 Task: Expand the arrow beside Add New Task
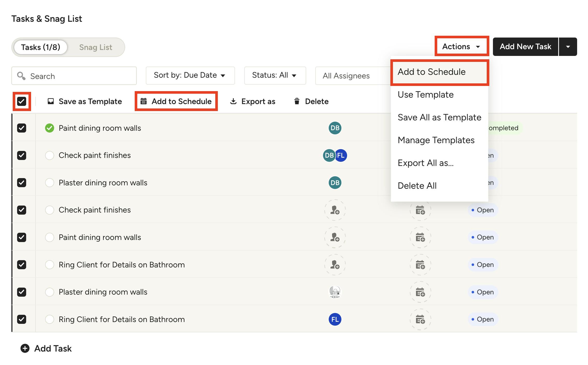tap(568, 47)
